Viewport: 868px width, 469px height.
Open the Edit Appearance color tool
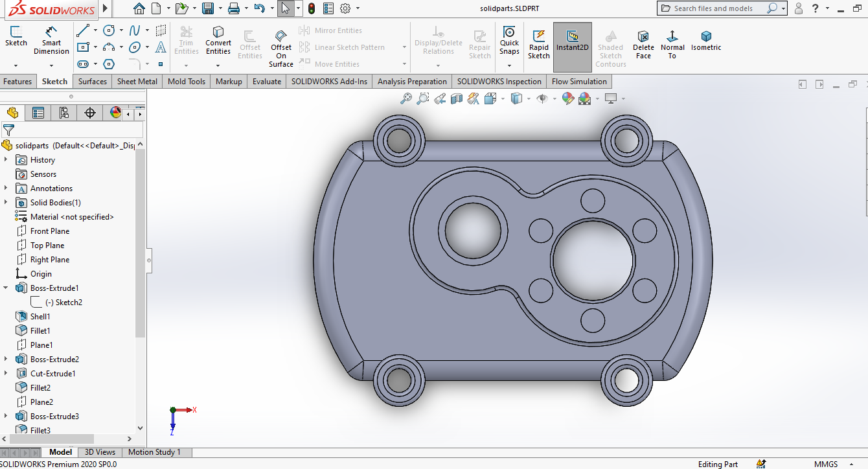pyautogui.click(x=568, y=98)
